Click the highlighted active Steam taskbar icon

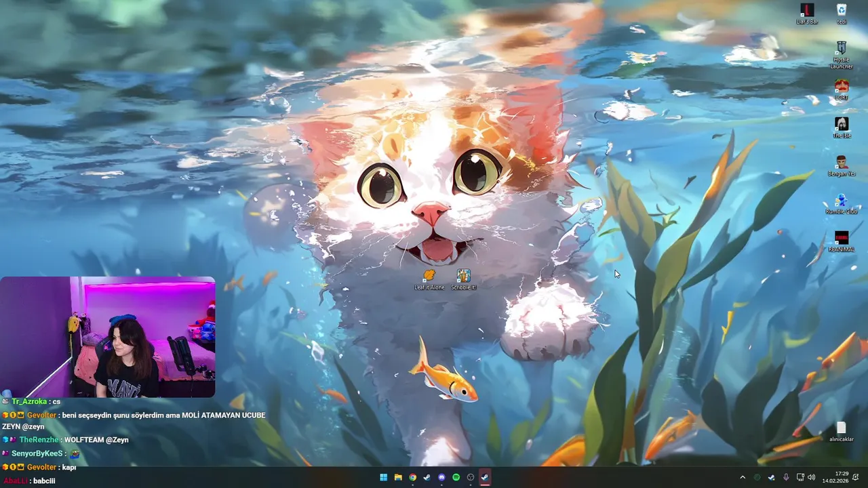[485, 477]
